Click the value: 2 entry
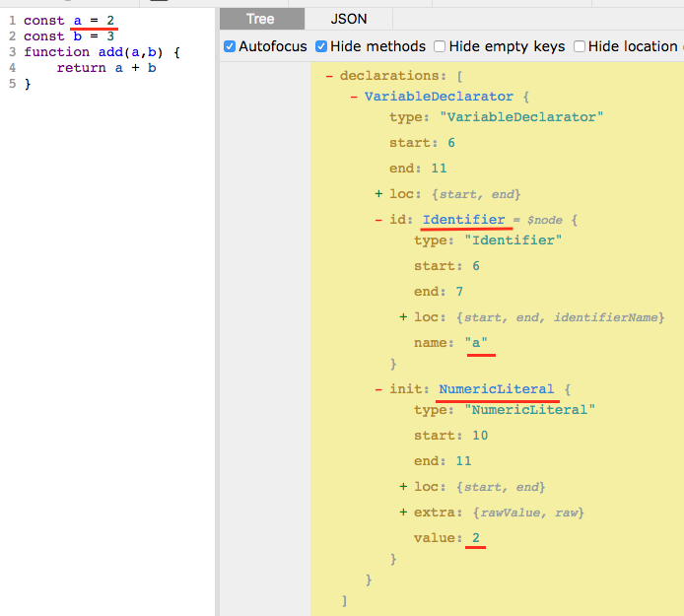The image size is (684, 616). [446, 538]
